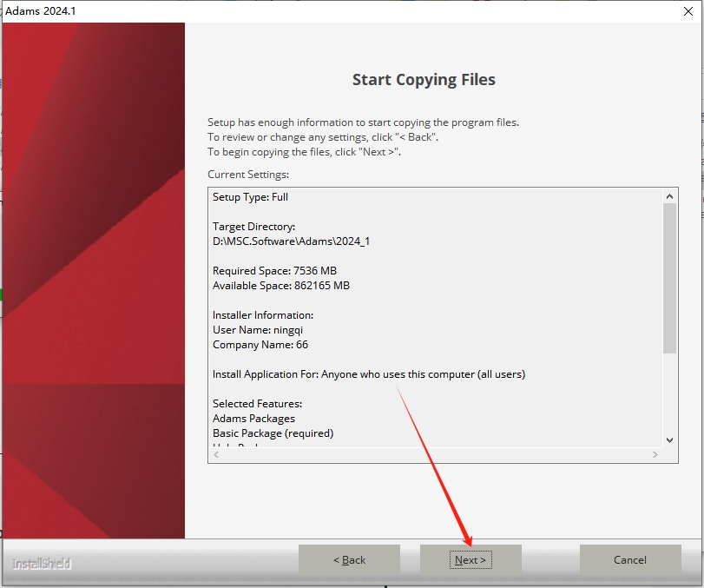Click the 'Install Application For' line
The width and height of the screenshot is (704, 588).
tap(369, 374)
